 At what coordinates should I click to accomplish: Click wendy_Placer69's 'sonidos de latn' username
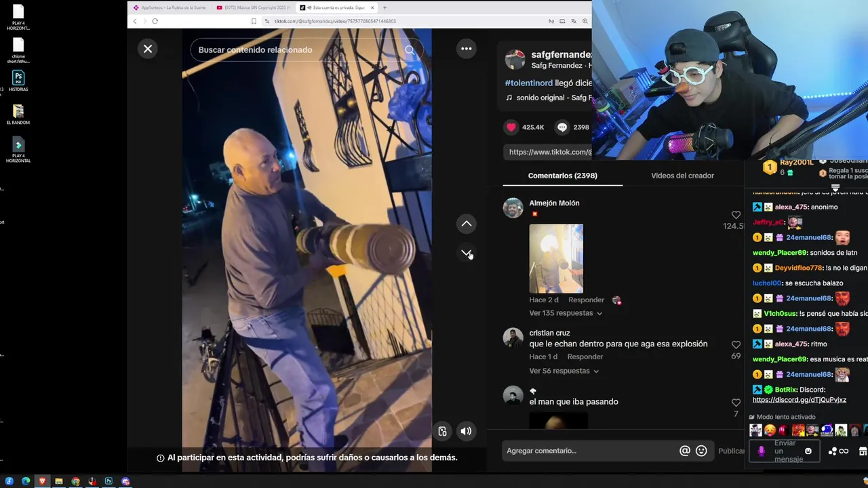click(x=780, y=253)
